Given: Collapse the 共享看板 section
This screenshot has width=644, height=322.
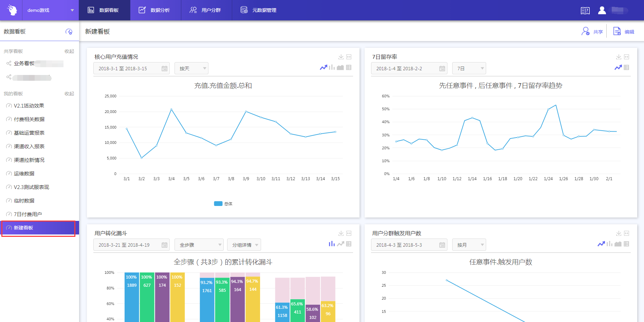Looking at the screenshot, I should tap(69, 51).
